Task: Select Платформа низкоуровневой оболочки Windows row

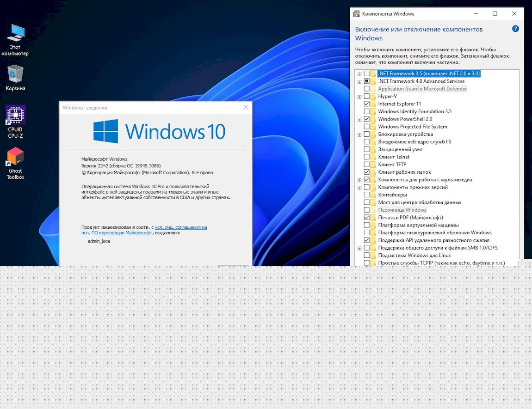Action: pyautogui.click(x=435, y=233)
